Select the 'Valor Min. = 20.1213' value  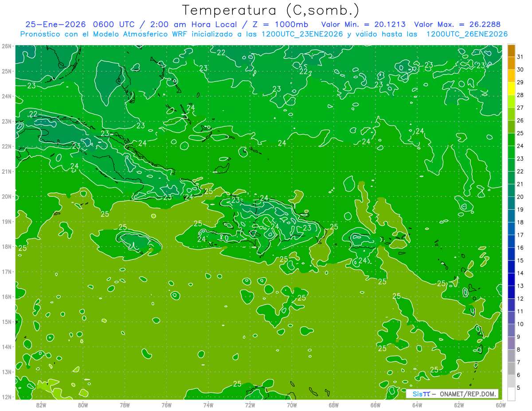364,24
